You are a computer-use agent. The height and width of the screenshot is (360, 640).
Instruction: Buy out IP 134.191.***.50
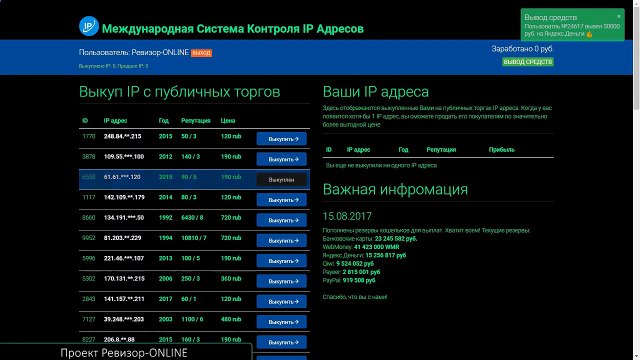[282, 220]
